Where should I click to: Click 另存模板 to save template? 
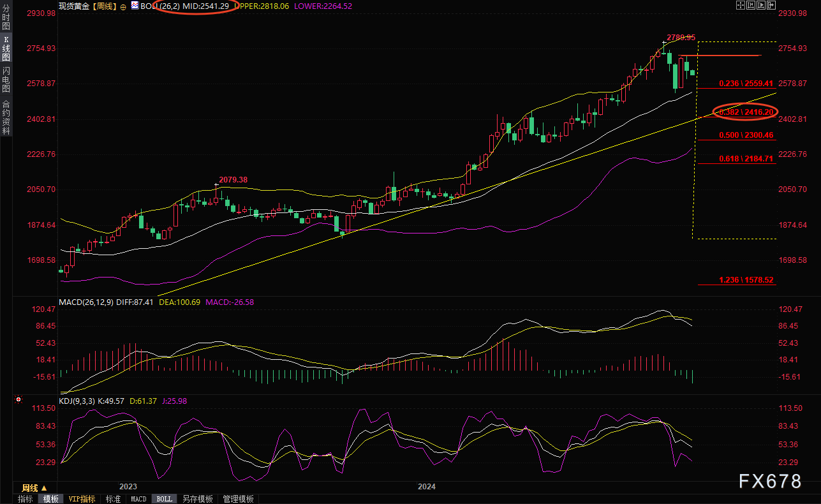tap(197, 499)
